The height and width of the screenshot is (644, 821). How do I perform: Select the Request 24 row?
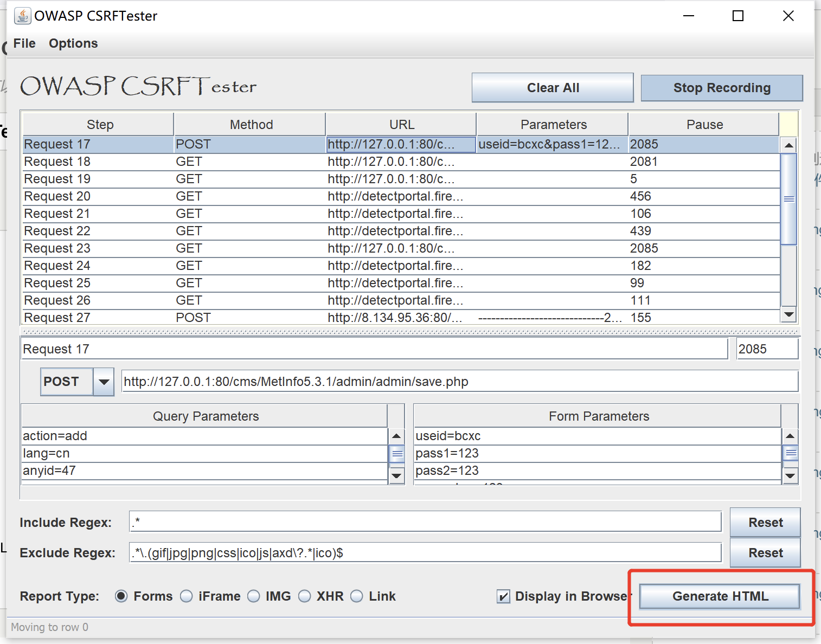(401, 266)
